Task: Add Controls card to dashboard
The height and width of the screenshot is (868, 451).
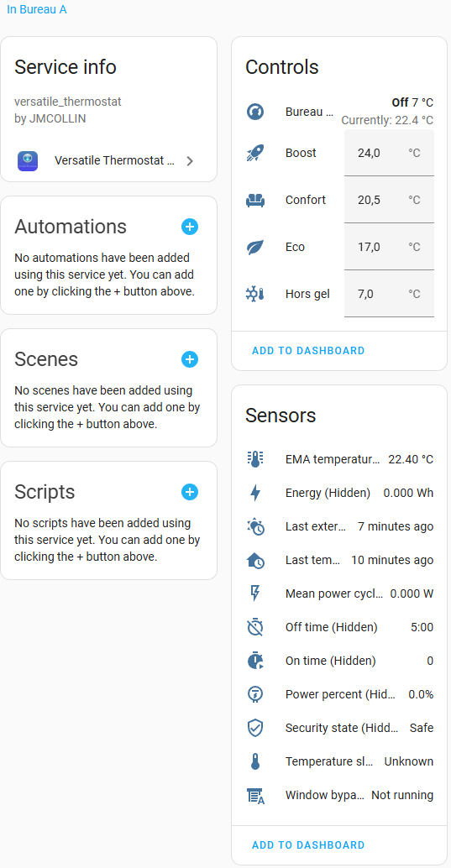Action: pyautogui.click(x=308, y=351)
